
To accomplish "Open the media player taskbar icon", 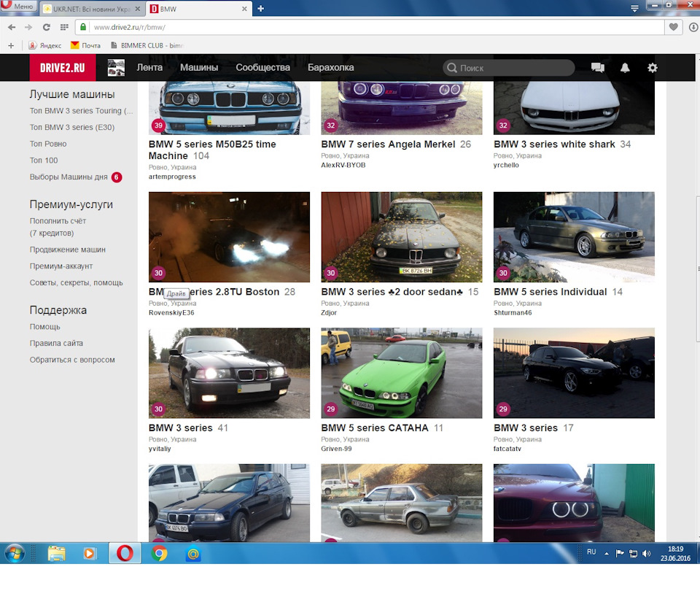I will coord(89,554).
